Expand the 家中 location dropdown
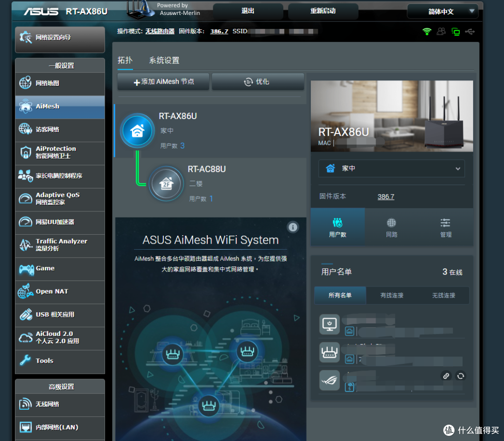Viewport: 504px width, 441px height. [x=392, y=168]
